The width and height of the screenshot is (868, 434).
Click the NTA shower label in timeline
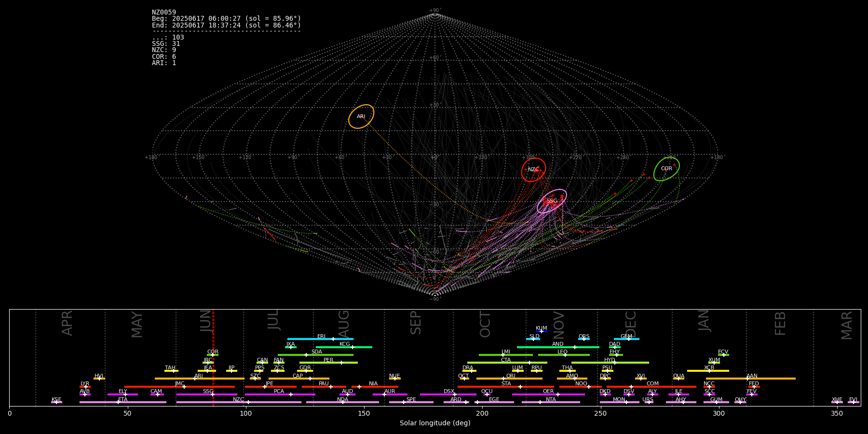tap(551, 400)
